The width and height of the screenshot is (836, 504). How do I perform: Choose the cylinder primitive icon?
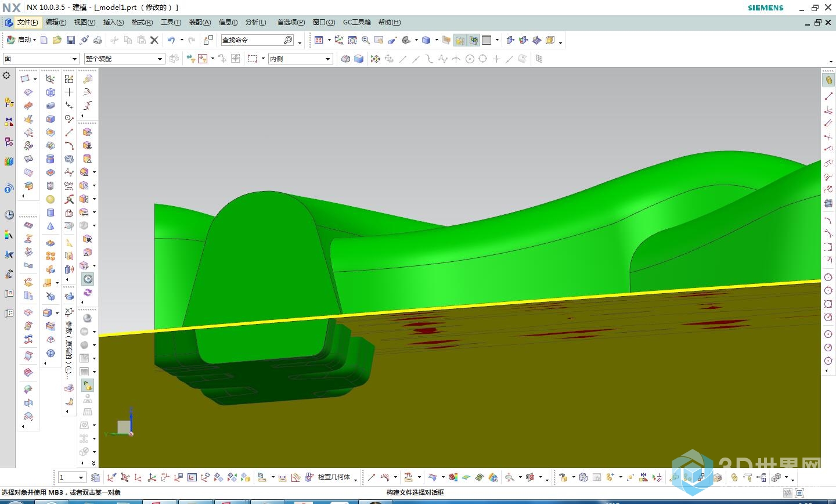[51, 213]
